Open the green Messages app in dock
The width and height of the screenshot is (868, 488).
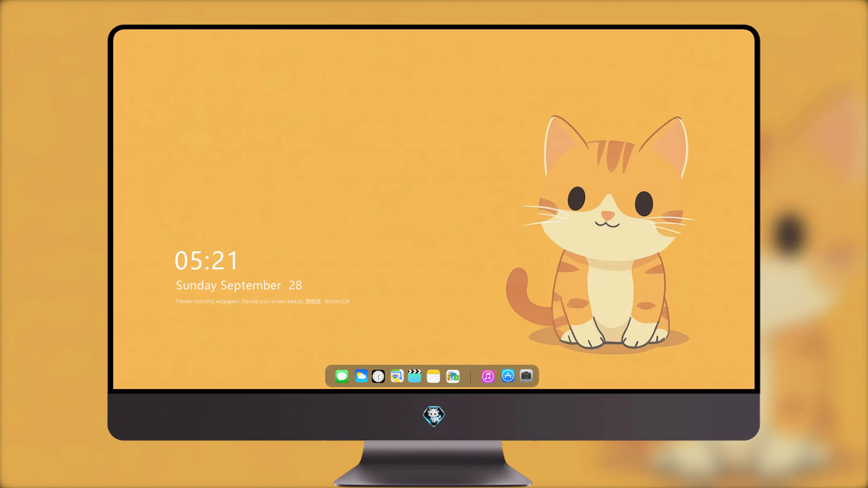point(342,376)
